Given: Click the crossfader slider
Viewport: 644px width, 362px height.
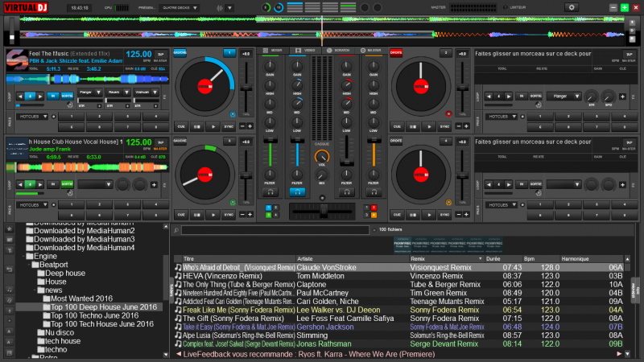Looking at the screenshot, I should point(322,209).
